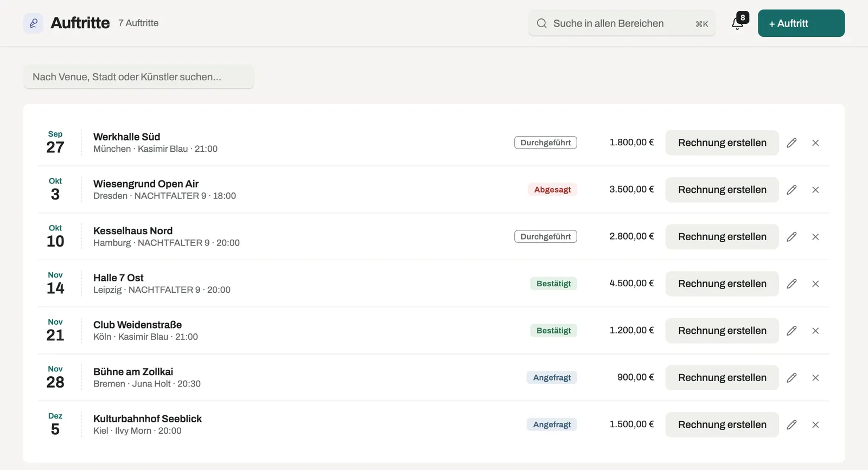Click the Abgesagt status badge
Viewport: 868px width, 470px height.
[552, 190]
